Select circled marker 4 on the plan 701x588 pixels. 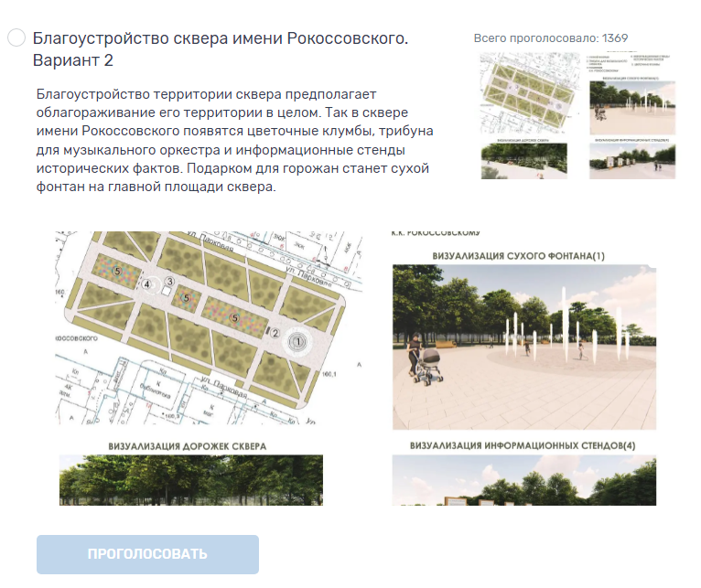tap(147, 284)
